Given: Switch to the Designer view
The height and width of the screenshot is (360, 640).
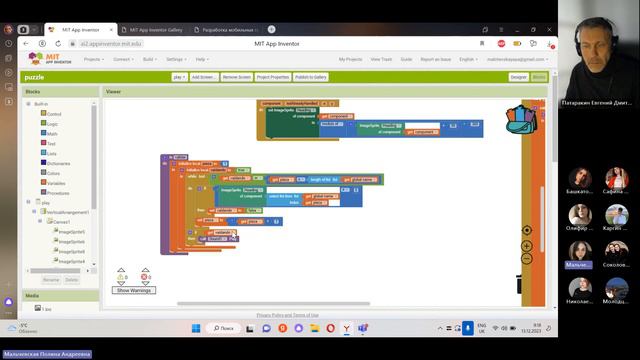Looking at the screenshot, I should (x=518, y=77).
